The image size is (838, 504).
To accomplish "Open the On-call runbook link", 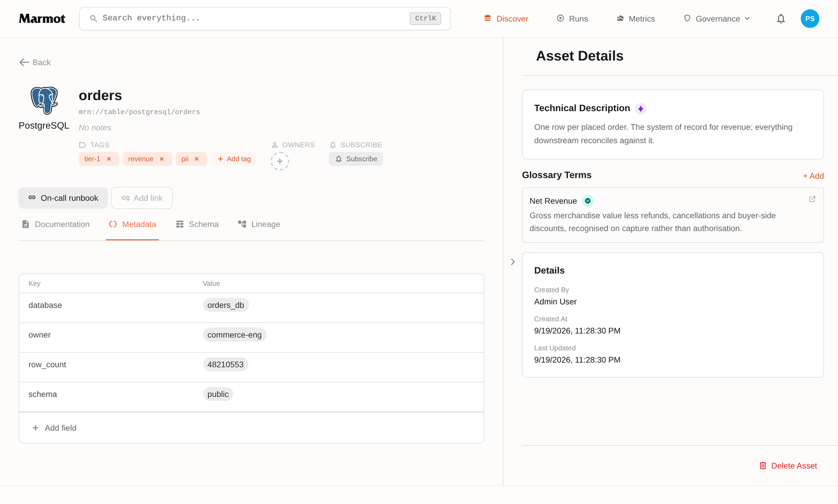I will tap(63, 198).
